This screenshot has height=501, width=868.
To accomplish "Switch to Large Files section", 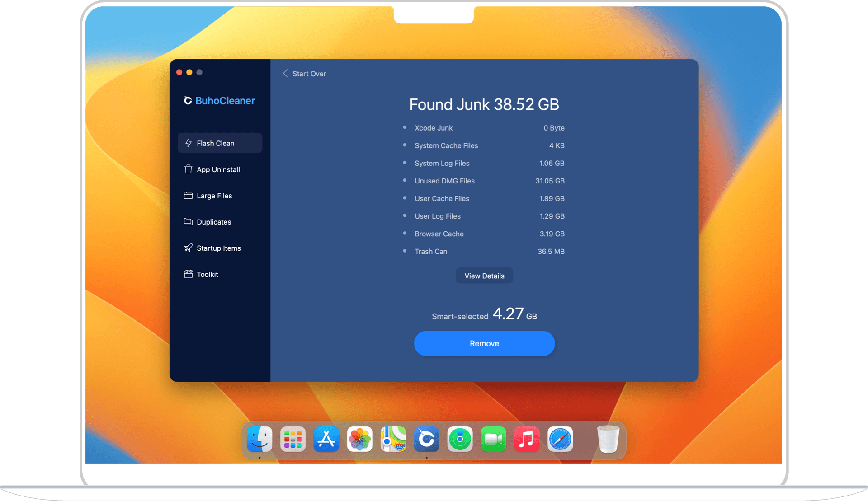I will pos(220,196).
